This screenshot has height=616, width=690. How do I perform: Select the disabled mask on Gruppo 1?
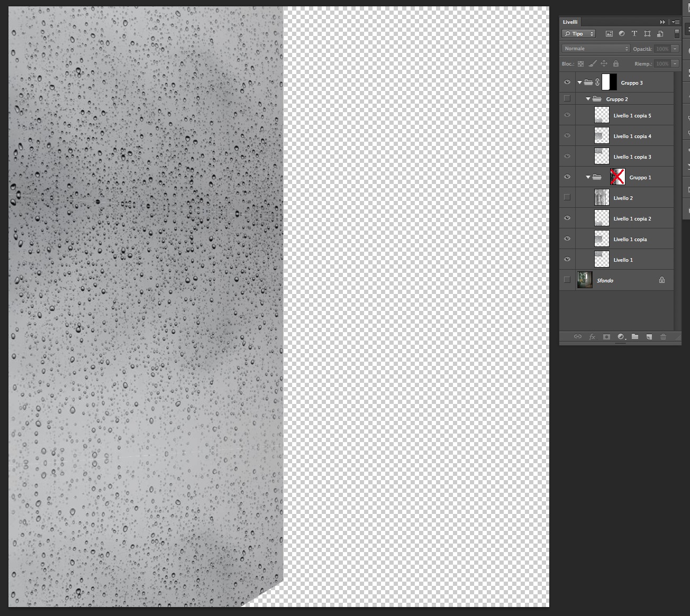coord(618,177)
